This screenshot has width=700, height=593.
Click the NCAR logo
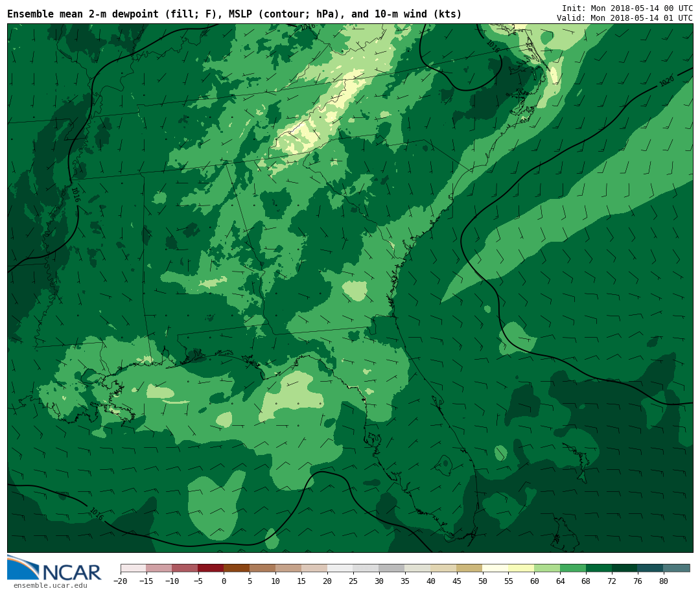54,568
